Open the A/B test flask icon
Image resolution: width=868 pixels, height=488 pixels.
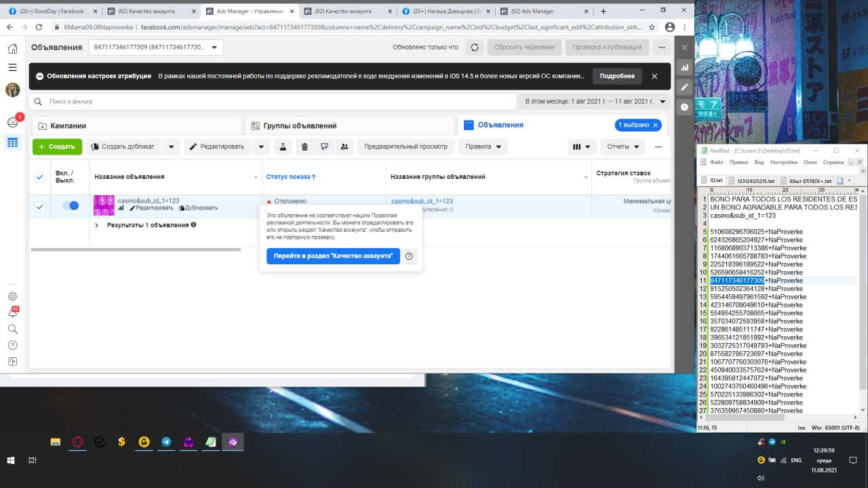tap(283, 146)
